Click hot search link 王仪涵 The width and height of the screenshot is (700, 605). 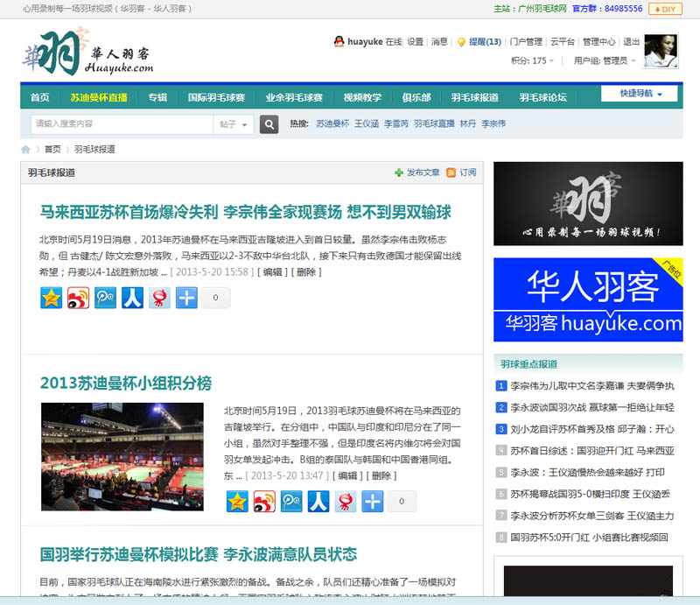point(367,123)
